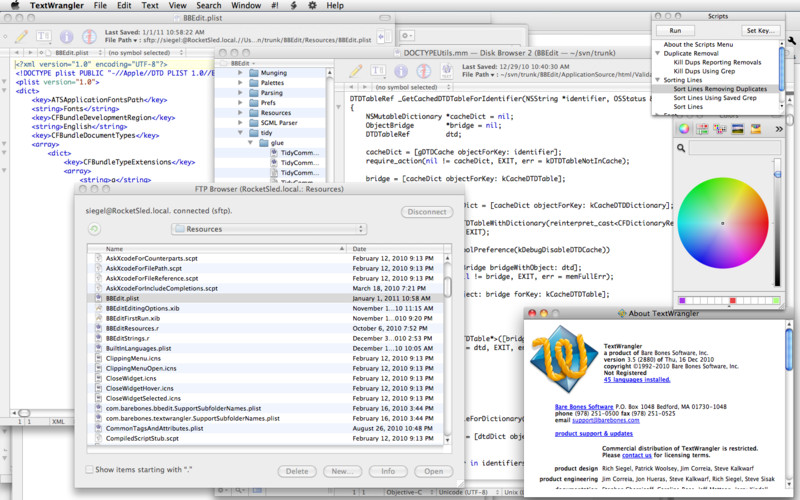
Task: Open the Apple menu
Action: (15, 6)
